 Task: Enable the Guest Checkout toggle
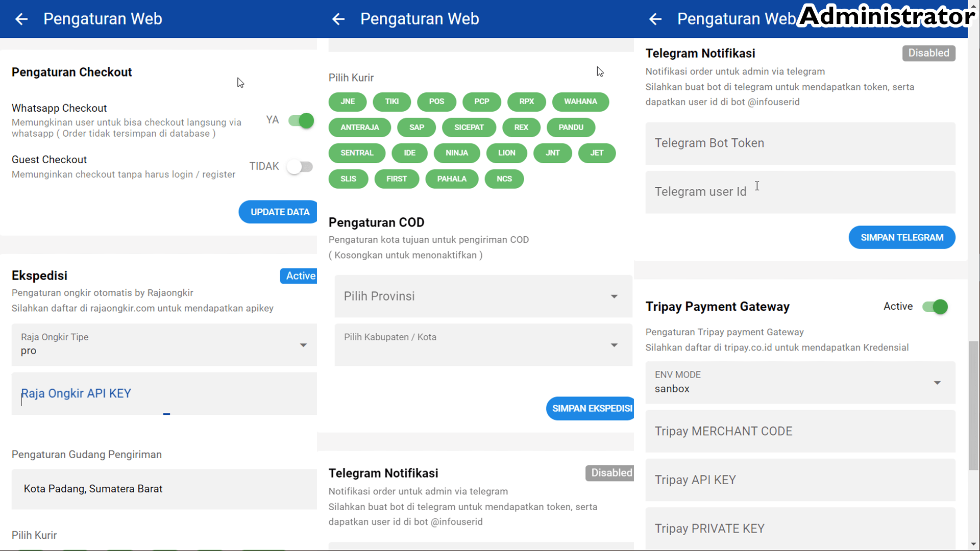[301, 166]
